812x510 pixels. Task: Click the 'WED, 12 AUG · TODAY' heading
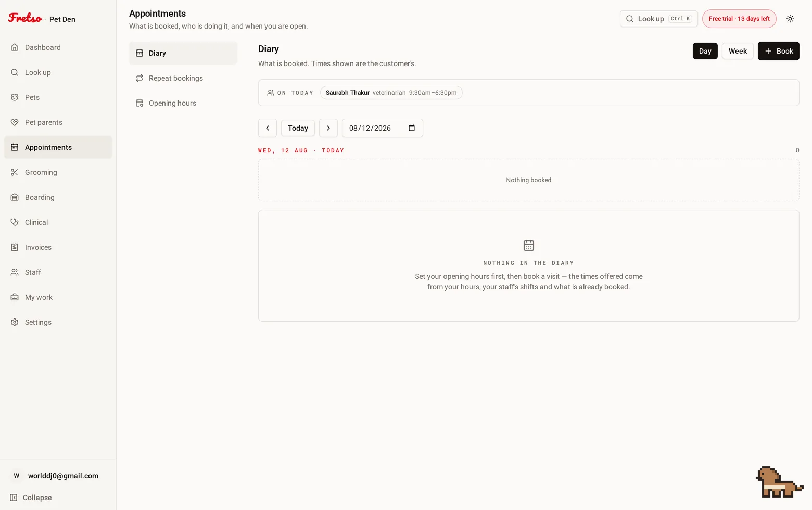(x=301, y=150)
